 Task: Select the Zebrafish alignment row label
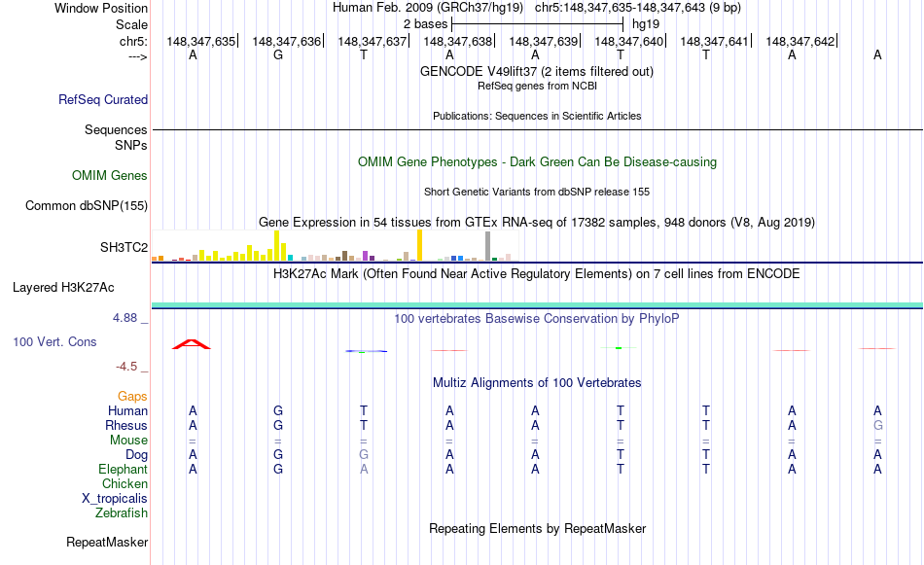pos(122,513)
